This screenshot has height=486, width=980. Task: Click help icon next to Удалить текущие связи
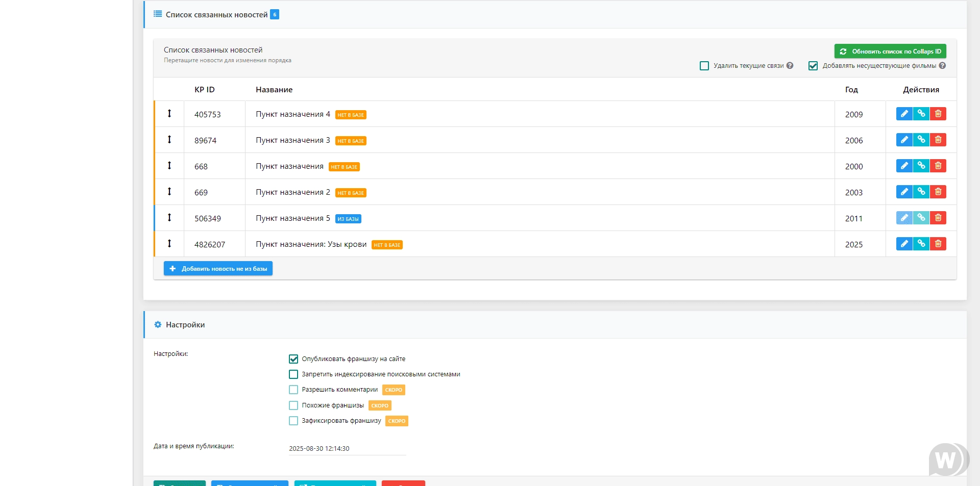[790, 66]
